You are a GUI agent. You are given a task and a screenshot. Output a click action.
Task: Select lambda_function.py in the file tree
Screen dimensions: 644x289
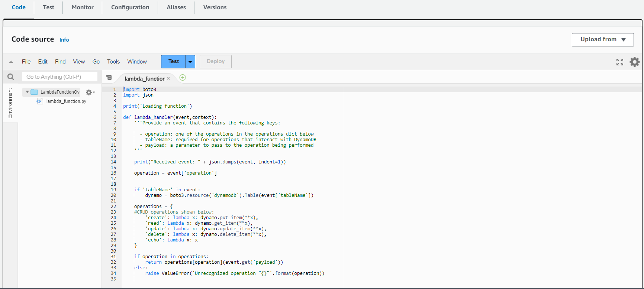[x=66, y=101]
